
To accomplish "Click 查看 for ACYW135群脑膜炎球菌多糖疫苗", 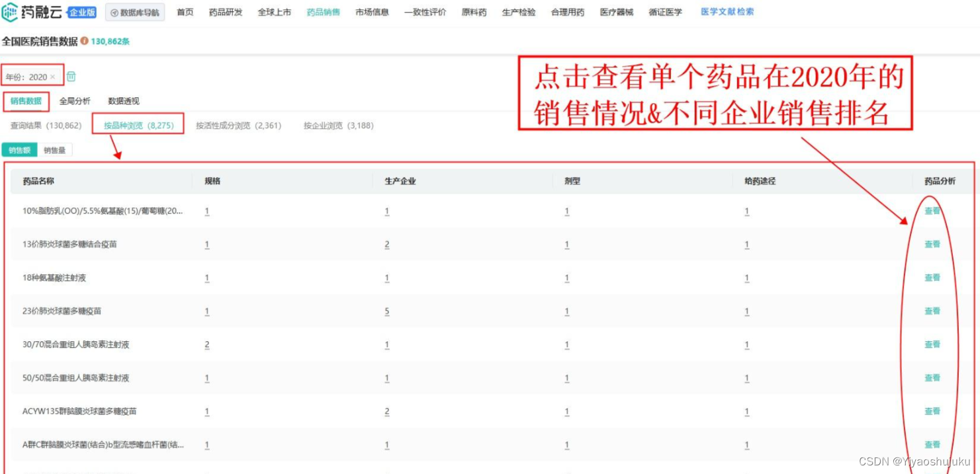I will 932,411.
